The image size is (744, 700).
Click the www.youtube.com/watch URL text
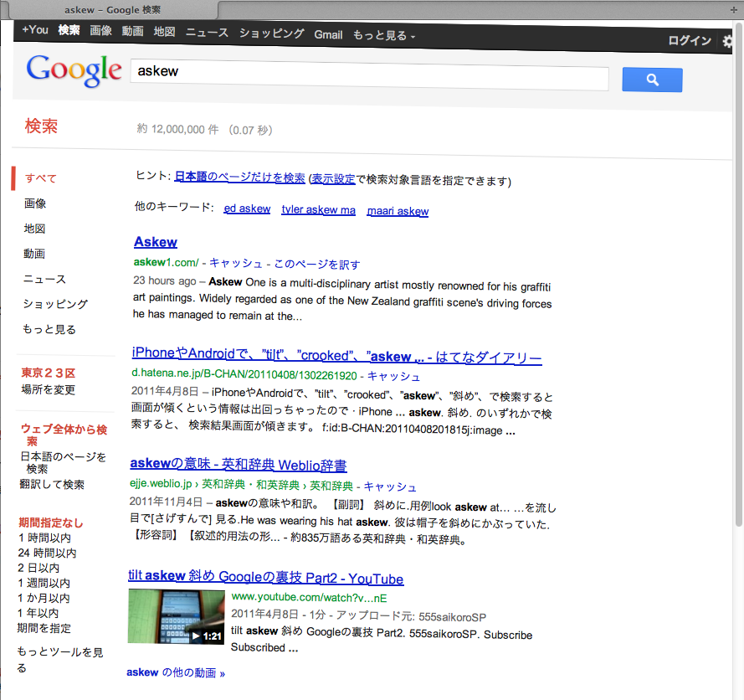tap(309, 598)
